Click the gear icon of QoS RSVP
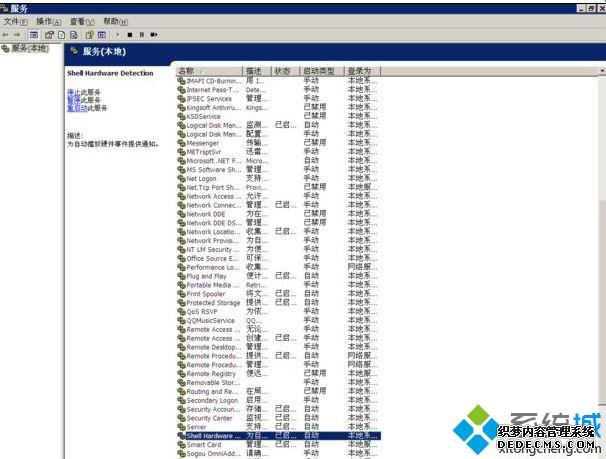The image size is (606, 459). click(x=181, y=311)
